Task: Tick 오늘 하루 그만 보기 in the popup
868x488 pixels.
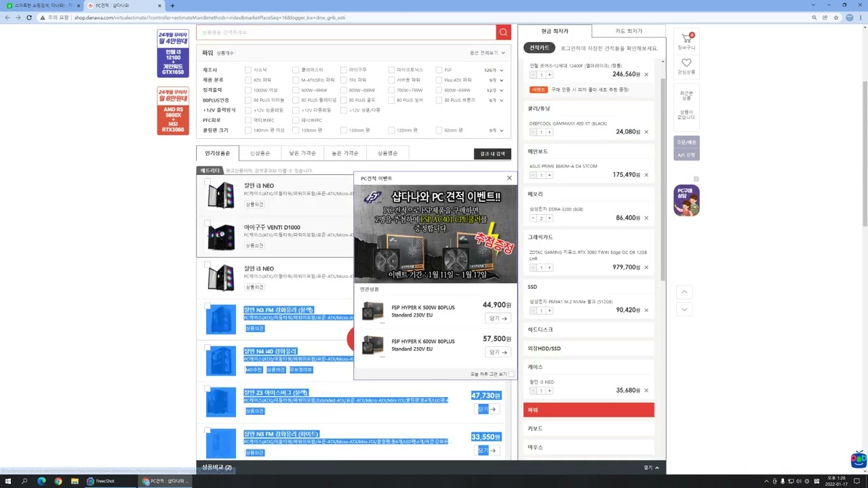Action: click(x=511, y=374)
